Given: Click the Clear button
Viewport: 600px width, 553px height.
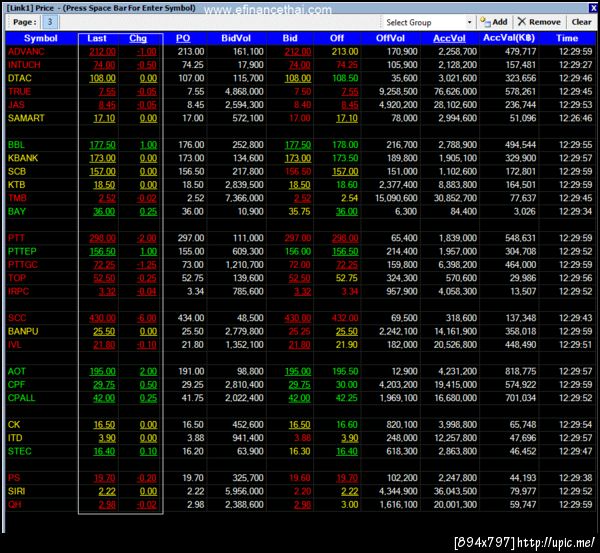Looking at the screenshot, I should click(581, 22).
